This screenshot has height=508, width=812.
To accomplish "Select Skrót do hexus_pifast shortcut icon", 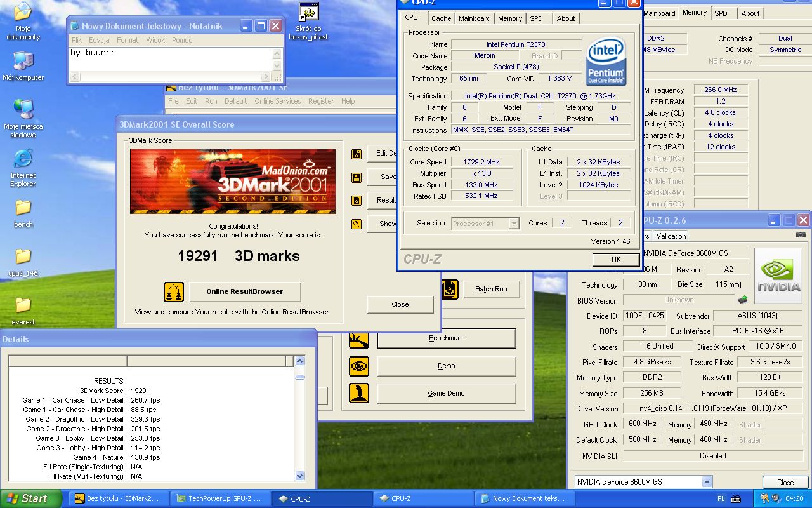I will coord(308,21).
